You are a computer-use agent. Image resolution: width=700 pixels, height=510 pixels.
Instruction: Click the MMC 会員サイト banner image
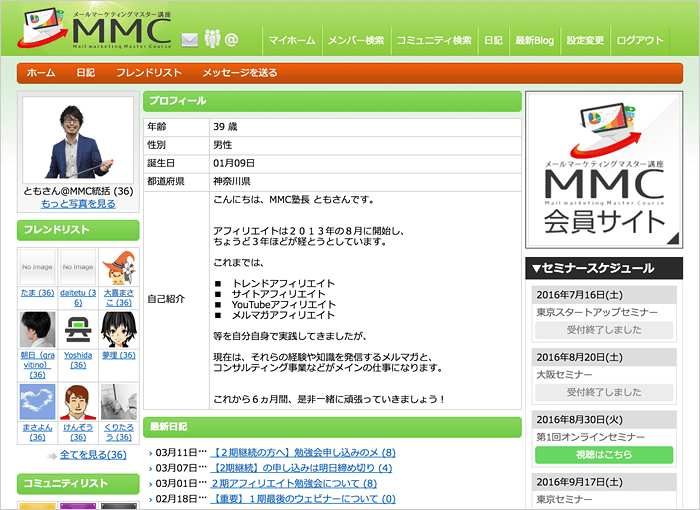point(603,170)
